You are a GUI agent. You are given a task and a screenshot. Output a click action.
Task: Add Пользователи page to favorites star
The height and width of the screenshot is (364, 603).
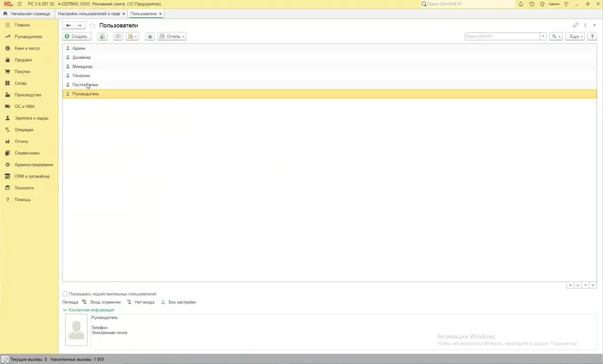pos(92,25)
